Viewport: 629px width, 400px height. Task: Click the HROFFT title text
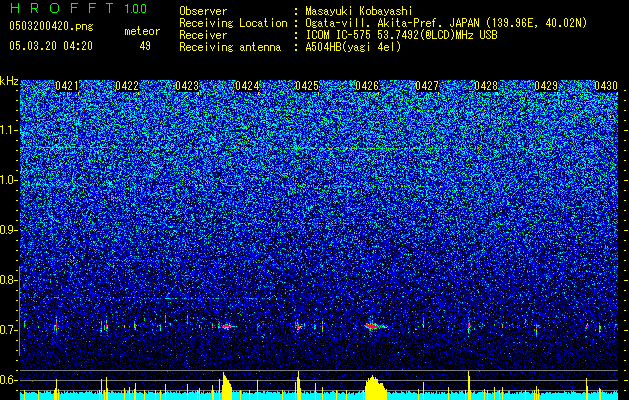click(62, 8)
